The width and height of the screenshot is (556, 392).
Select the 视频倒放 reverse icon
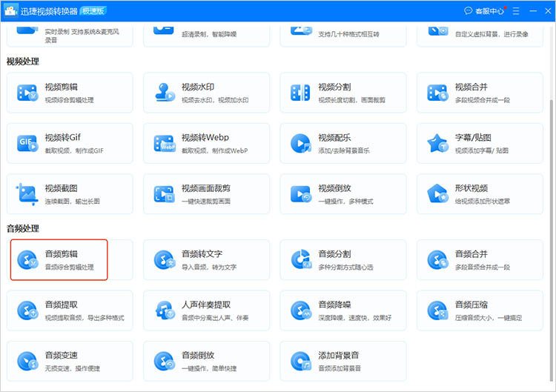(301, 194)
